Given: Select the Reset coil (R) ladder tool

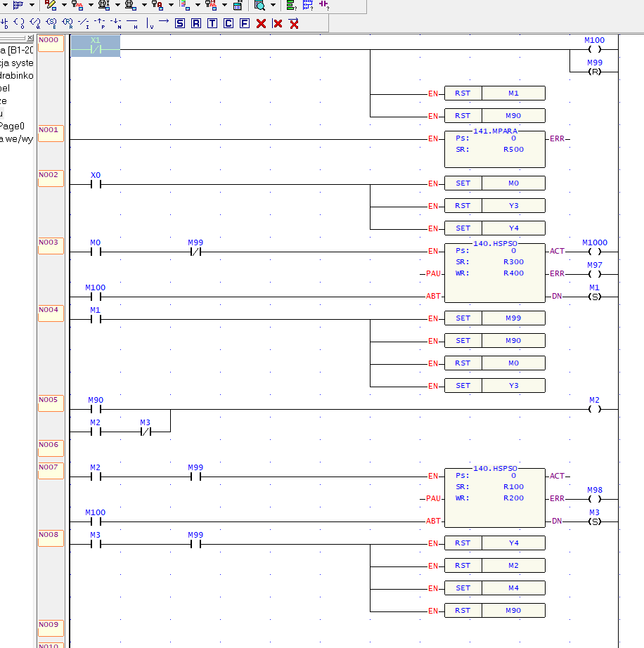Looking at the screenshot, I should coord(67,23).
